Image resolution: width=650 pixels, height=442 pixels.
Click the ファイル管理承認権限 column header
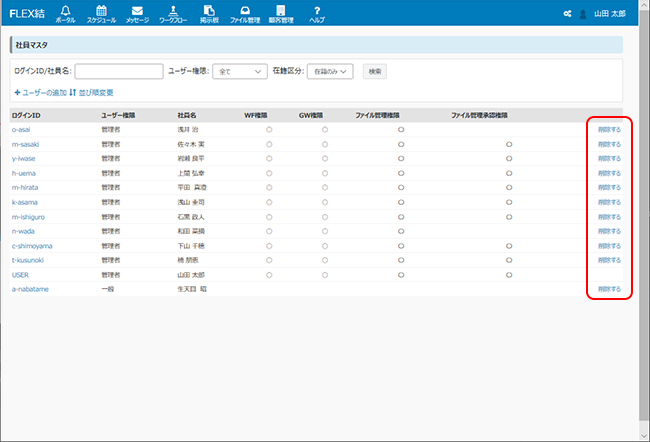point(479,115)
